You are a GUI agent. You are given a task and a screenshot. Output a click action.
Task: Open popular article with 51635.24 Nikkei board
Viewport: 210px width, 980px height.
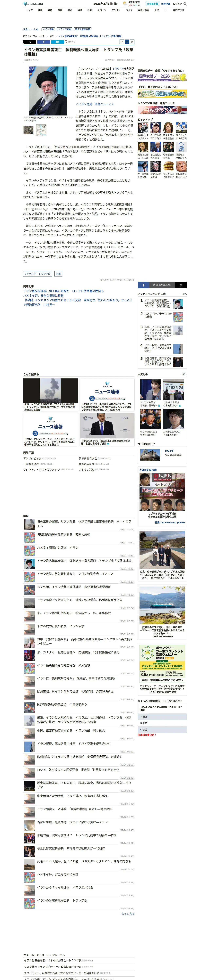point(173,393)
